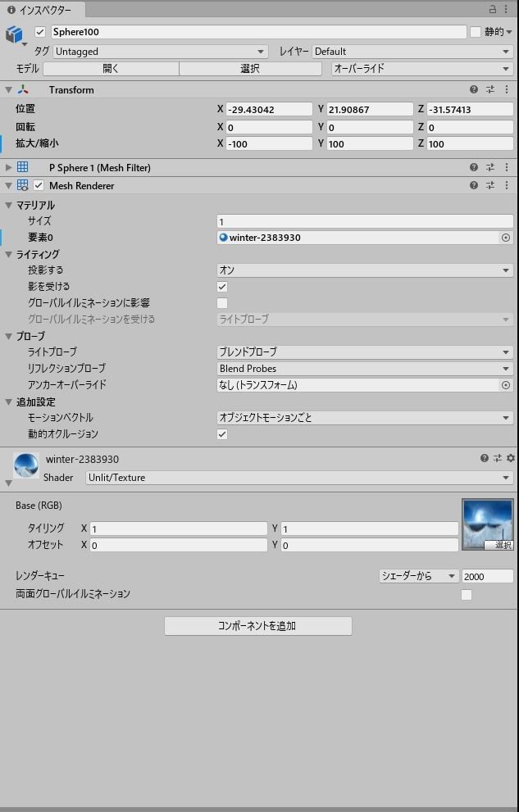Click the 拡大/縮小 X field showing -100

click(269, 144)
